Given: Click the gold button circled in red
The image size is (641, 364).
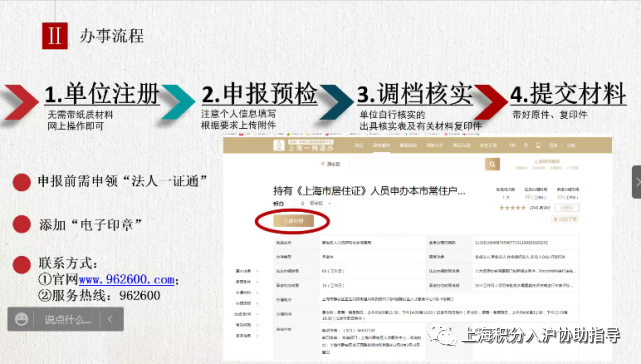Looking at the screenshot, I should (x=293, y=221).
